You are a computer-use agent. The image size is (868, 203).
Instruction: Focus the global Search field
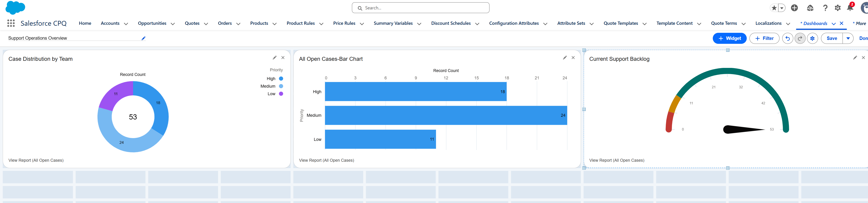pyautogui.click(x=420, y=8)
